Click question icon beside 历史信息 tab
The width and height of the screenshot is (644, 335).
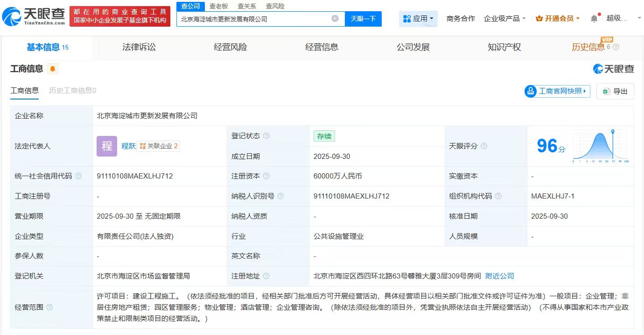click(x=616, y=47)
